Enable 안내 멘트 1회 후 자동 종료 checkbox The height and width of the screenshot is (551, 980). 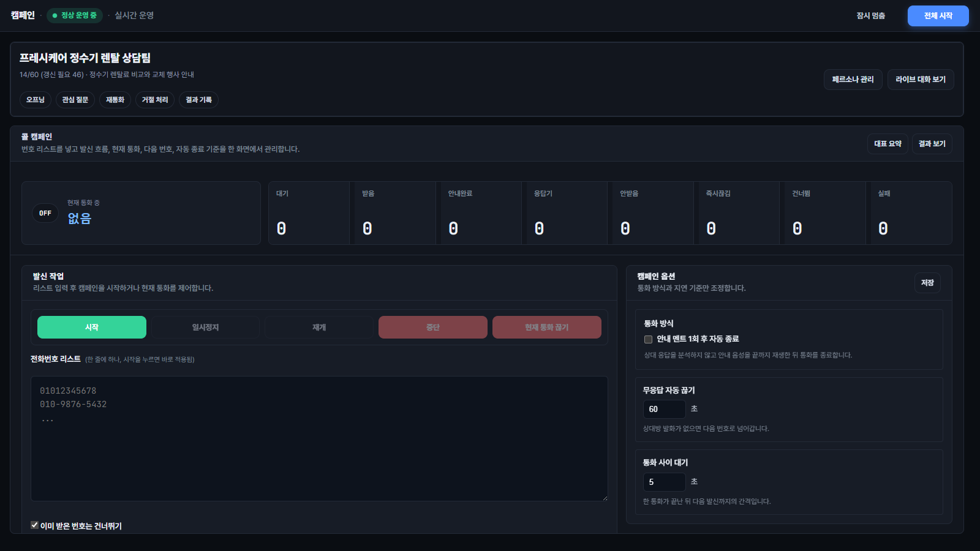tap(648, 339)
